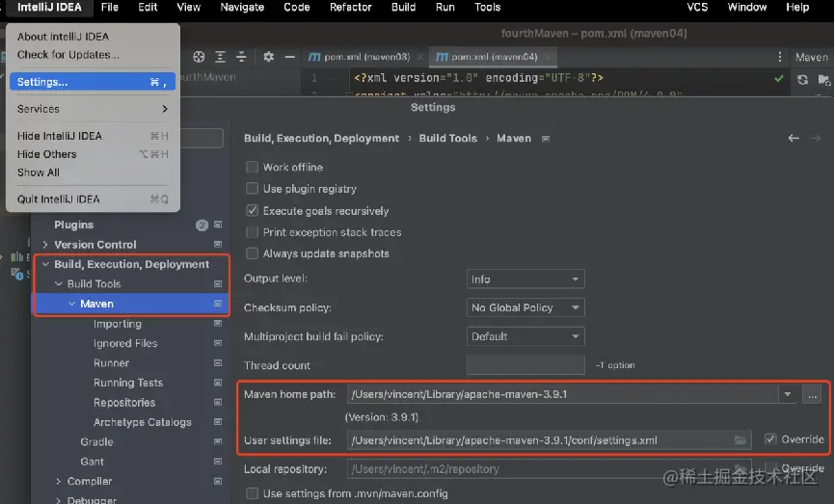The height and width of the screenshot is (504, 835).
Task: Click the hide panel minus icon
Action: pyautogui.click(x=289, y=57)
